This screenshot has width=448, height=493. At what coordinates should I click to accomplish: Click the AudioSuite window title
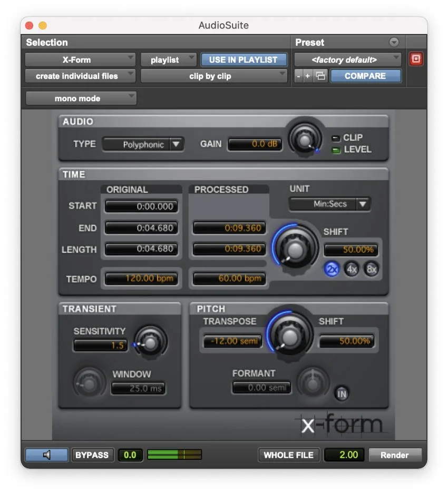223,25
